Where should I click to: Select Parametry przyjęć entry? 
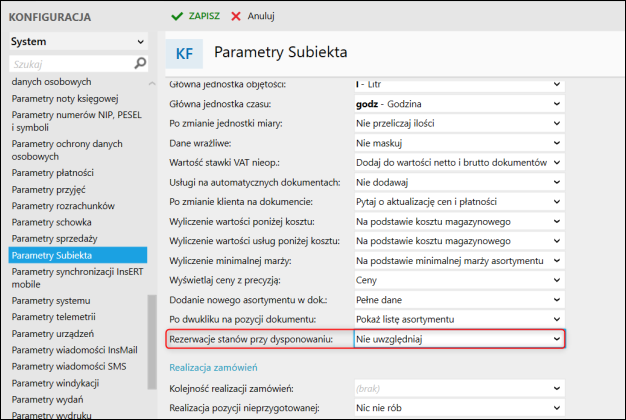(x=48, y=190)
